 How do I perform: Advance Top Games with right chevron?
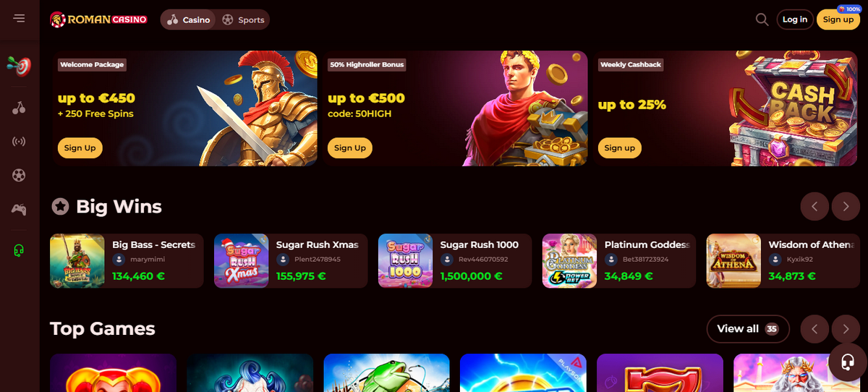pyautogui.click(x=846, y=329)
